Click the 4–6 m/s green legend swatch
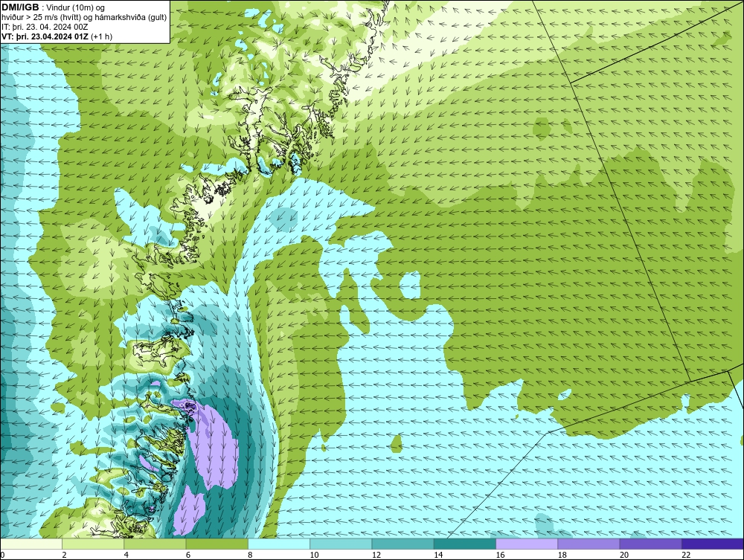This screenshot has height=560, width=744. [x=155, y=544]
